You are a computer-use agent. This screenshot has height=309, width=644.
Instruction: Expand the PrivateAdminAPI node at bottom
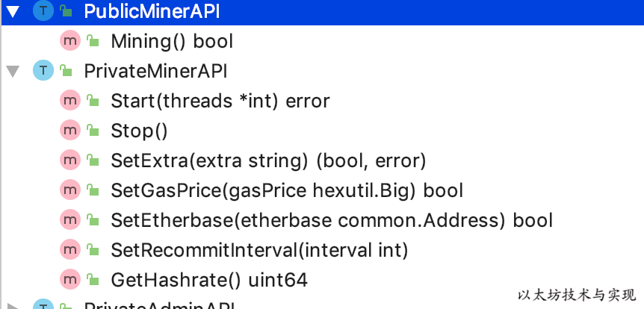click(x=13, y=306)
